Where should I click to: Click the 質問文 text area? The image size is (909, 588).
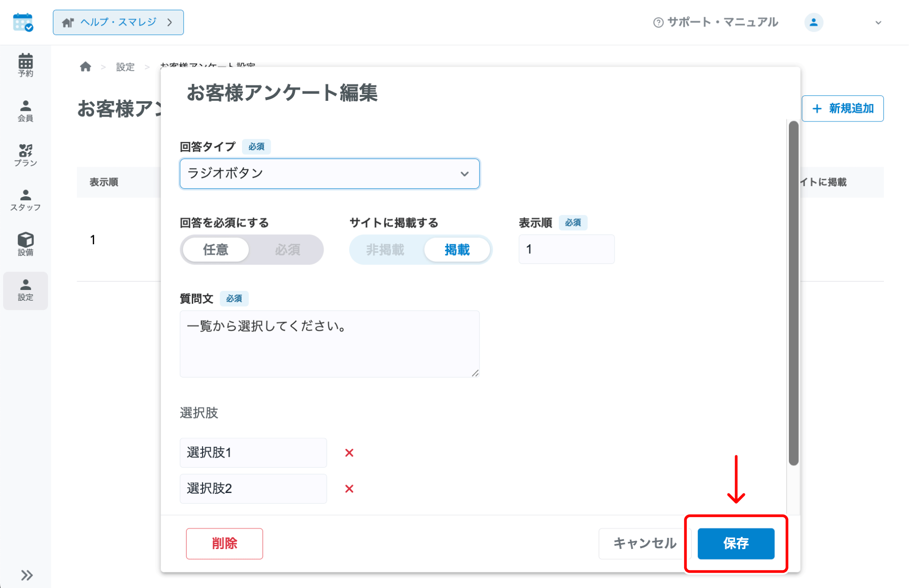(x=329, y=344)
